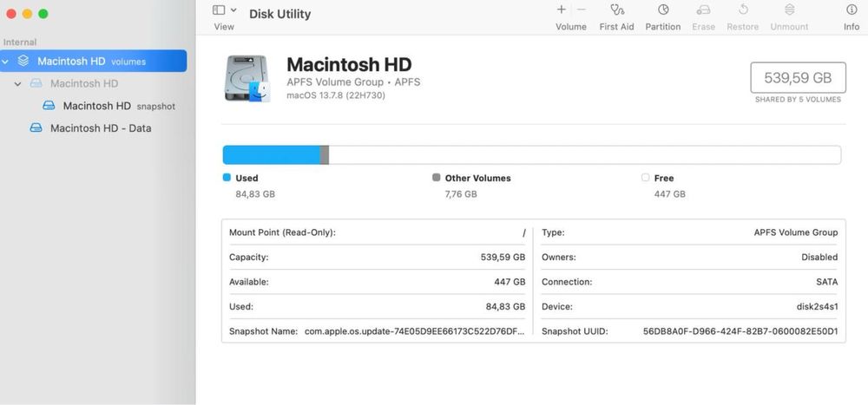Click the Disk Utility window title

[x=280, y=14]
